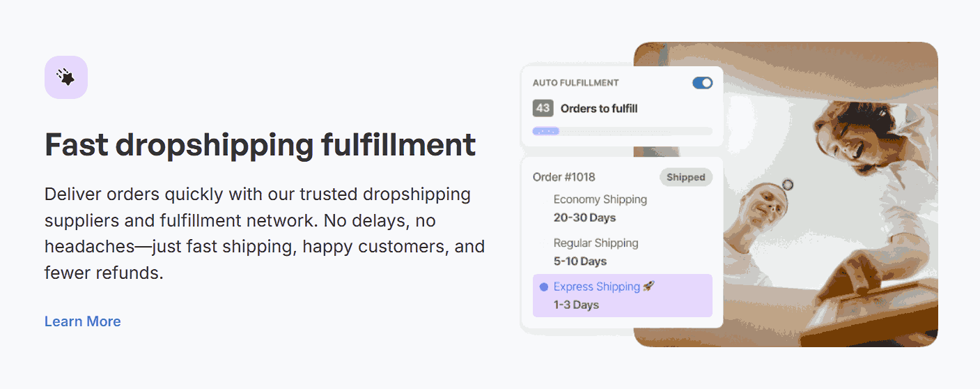Screen dimensions: 980x389
Task: Click the 43 orders count badge
Action: pyautogui.click(x=543, y=108)
